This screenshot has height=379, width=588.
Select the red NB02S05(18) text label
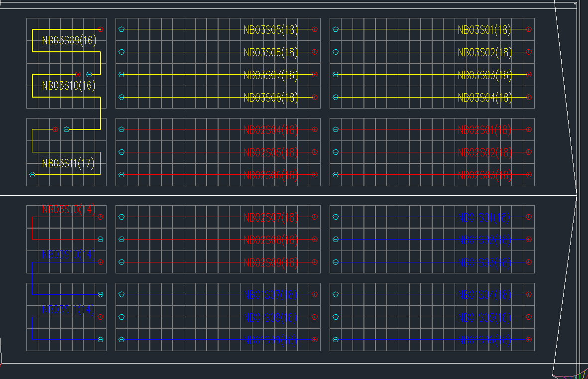pos(270,152)
